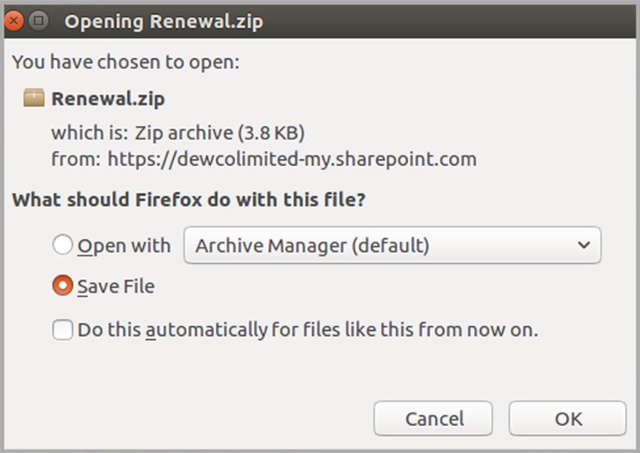
Task: Click the gray maximize window button
Action: tap(39, 20)
